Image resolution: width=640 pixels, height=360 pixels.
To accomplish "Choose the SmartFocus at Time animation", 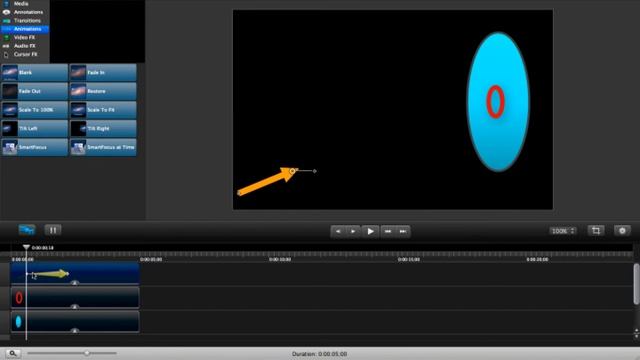I will (x=103, y=147).
